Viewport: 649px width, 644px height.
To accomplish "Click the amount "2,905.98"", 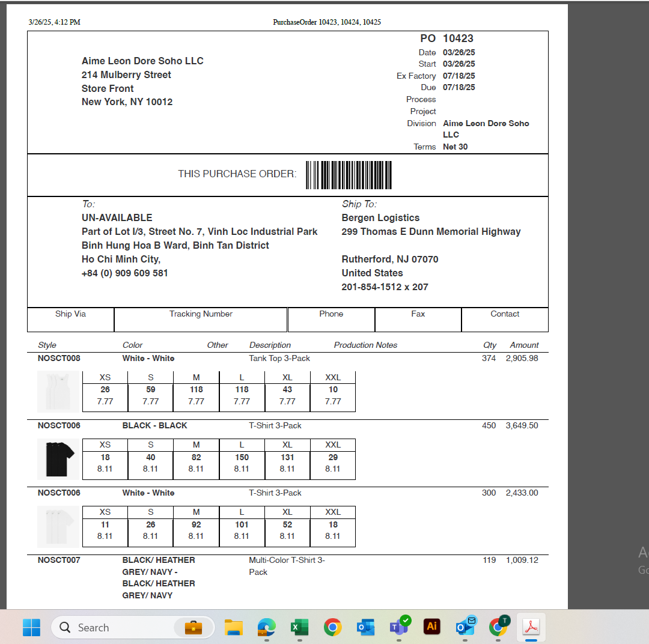I will pos(522,359).
